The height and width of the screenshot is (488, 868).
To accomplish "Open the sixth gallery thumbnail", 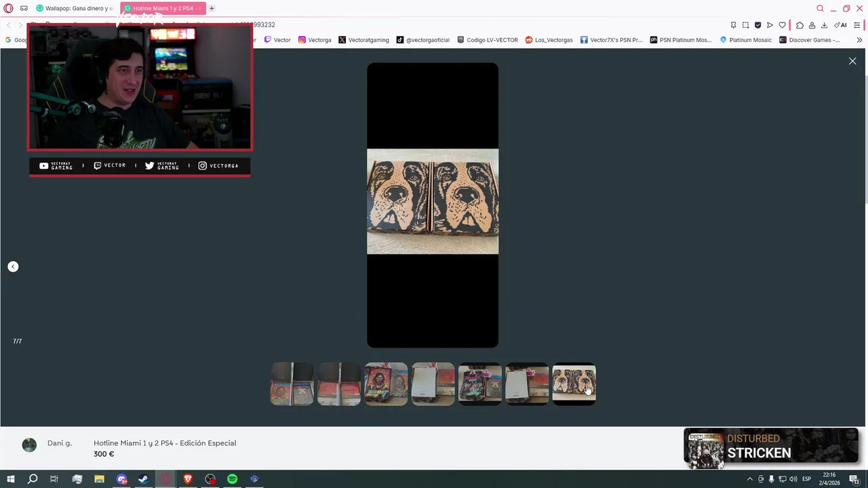I will (527, 384).
